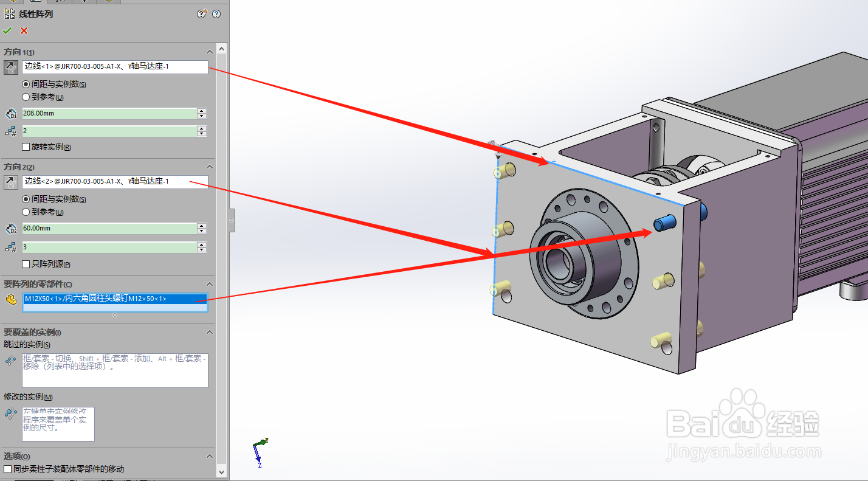Click the coordinate triad in the viewport

pyautogui.click(x=260, y=452)
